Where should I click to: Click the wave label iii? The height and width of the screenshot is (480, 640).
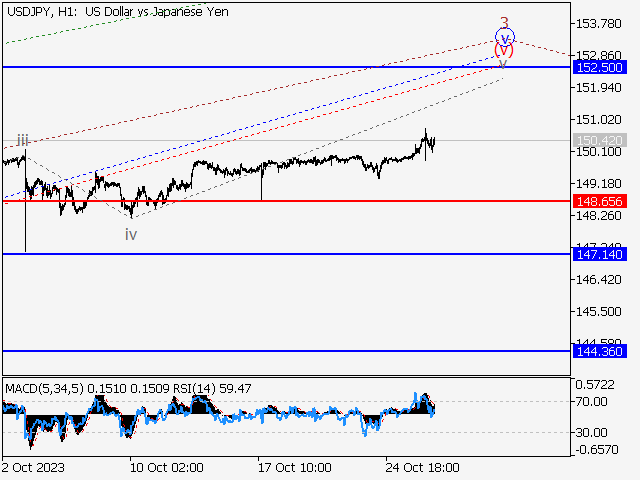click(x=23, y=141)
